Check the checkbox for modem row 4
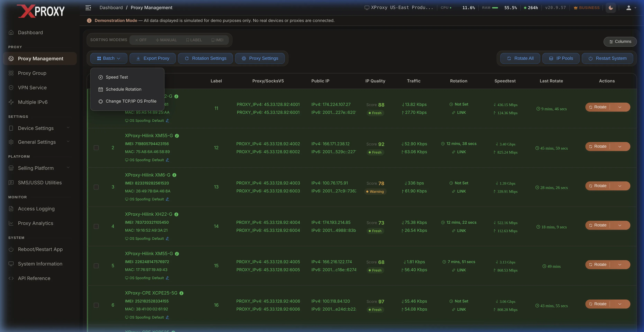The image size is (644, 332). (x=96, y=226)
